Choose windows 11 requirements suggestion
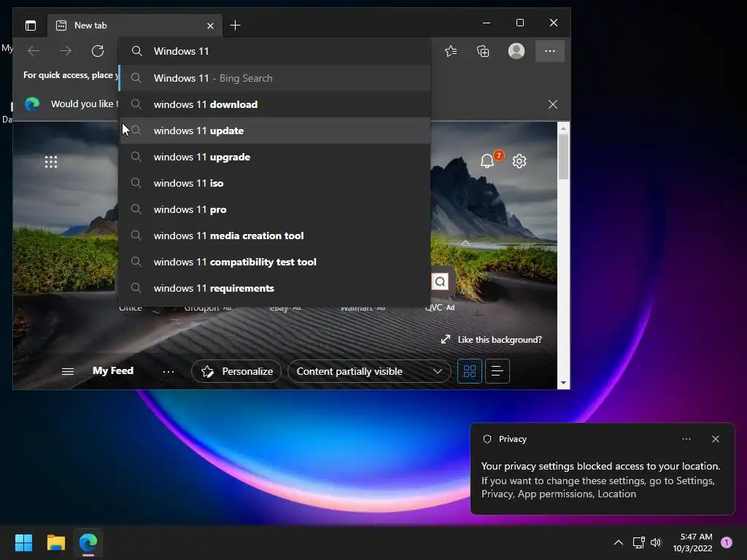The width and height of the screenshot is (747, 560). [x=274, y=287]
